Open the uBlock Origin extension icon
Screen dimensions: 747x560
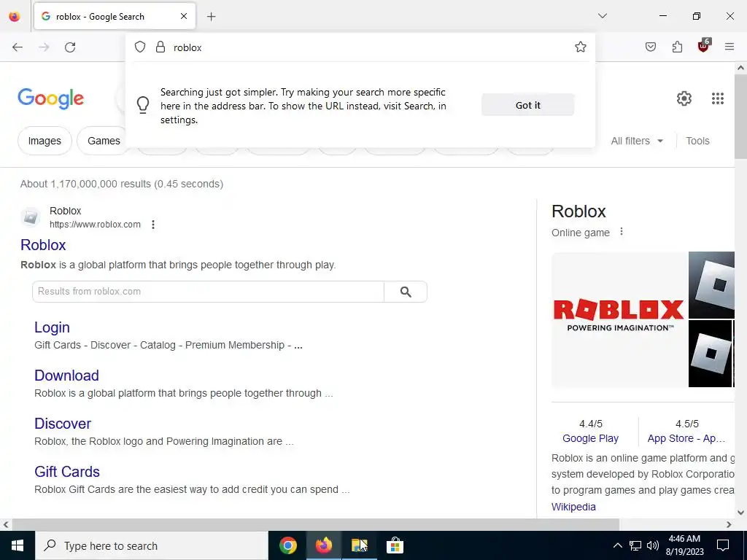pos(704,46)
